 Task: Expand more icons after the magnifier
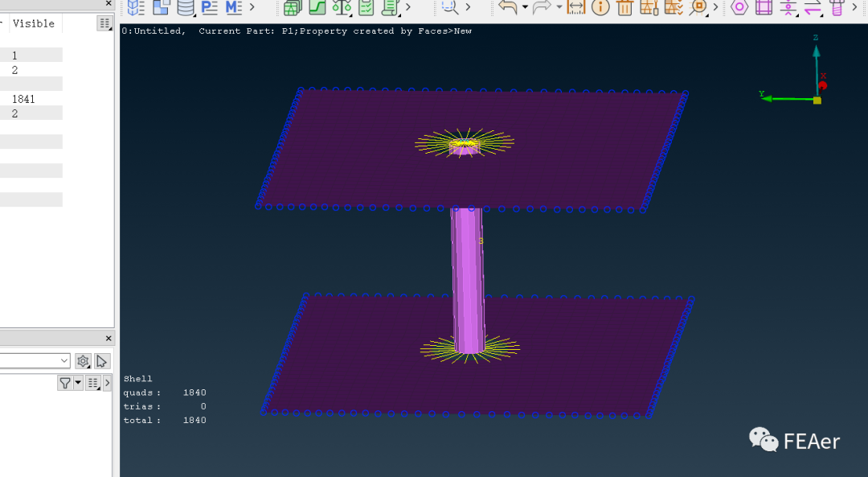click(468, 7)
